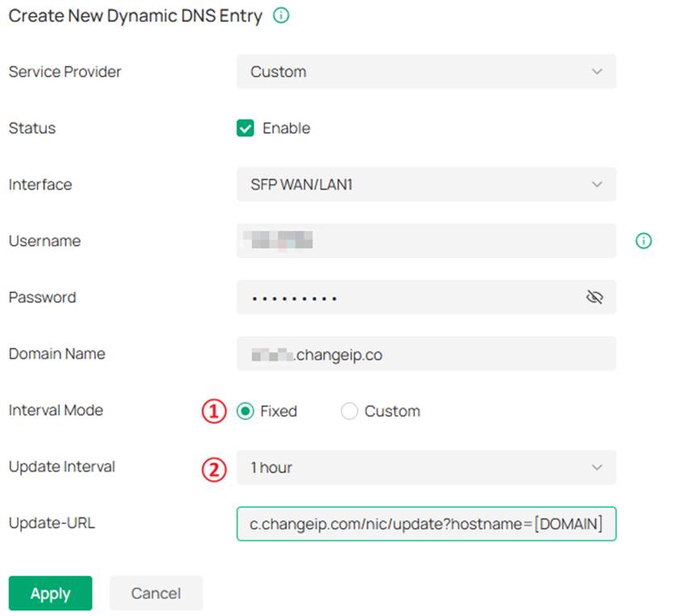Click the Update-URL input field

click(426, 524)
